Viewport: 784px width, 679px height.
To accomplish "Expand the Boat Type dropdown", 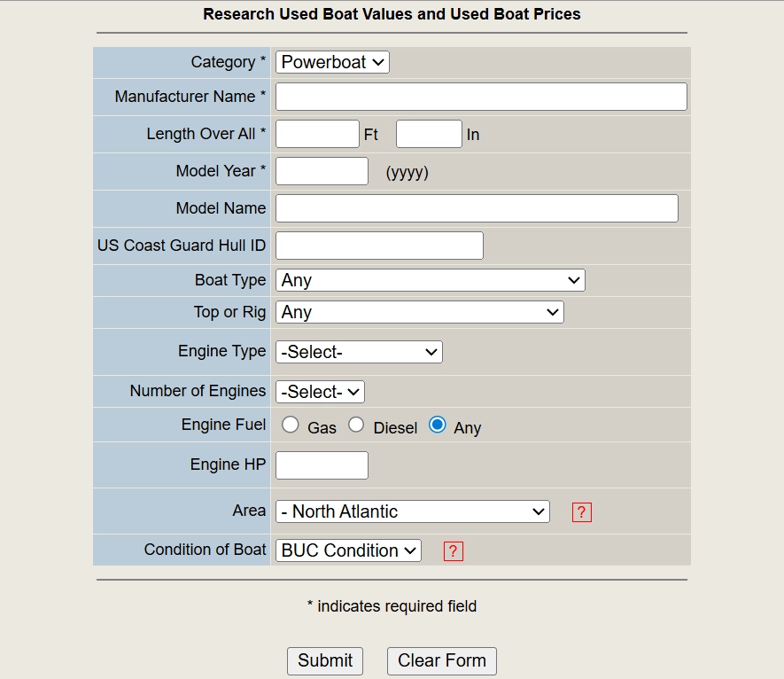I will pyautogui.click(x=431, y=280).
